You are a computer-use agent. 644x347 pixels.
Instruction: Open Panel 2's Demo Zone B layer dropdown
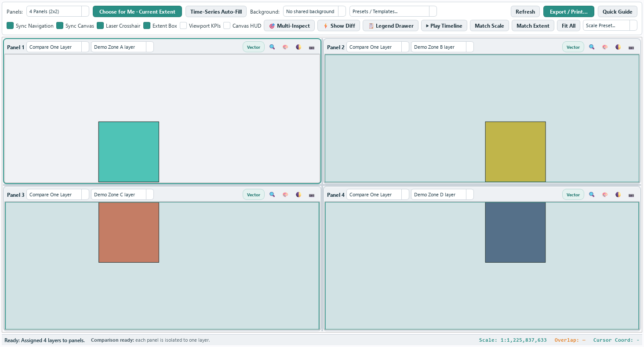442,47
